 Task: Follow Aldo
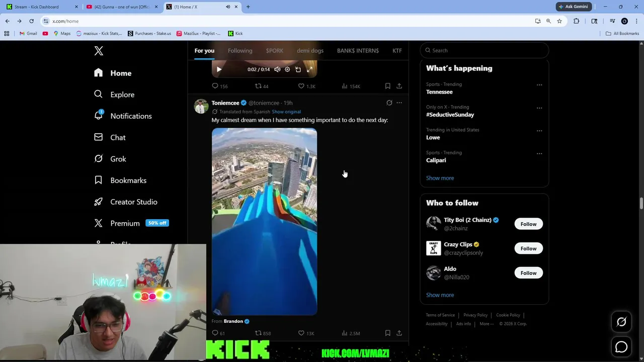point(528,273)
